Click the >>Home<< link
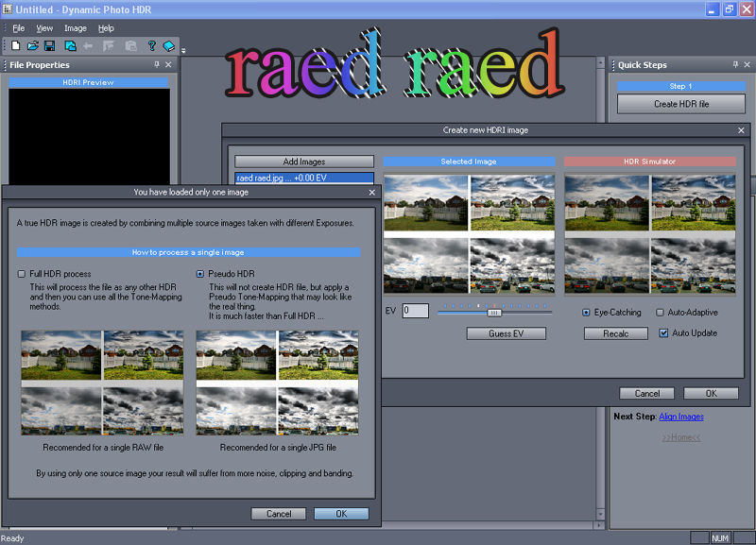 pyautogui.click(x=681, y=437)
